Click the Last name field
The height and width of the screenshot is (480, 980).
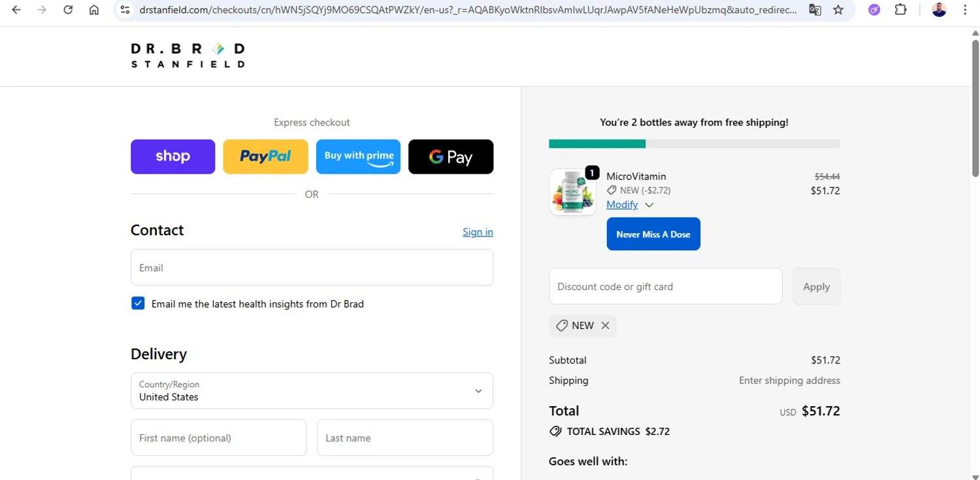(x=405, y=438)
